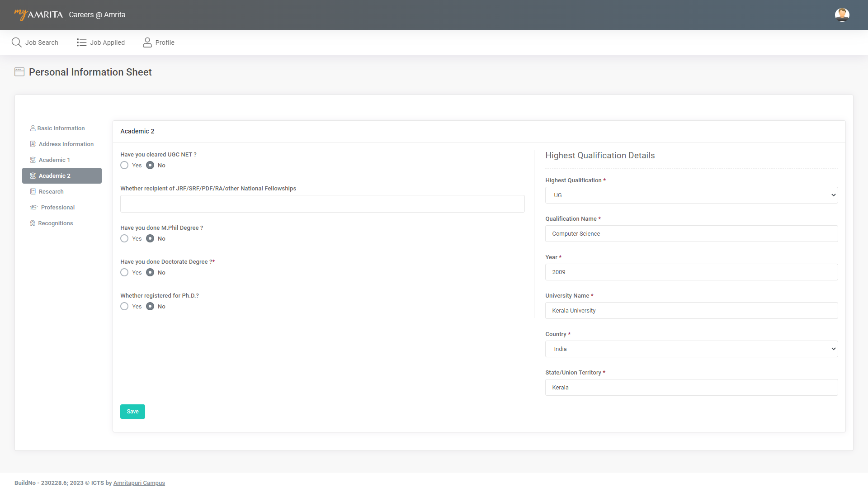Click the Professional graduation cap icon

33,208
